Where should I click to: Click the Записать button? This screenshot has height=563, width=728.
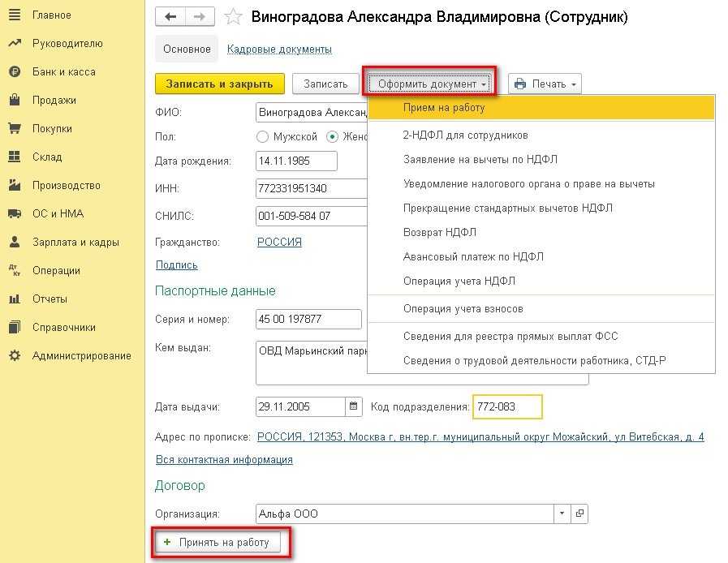[x=325, y=84]
